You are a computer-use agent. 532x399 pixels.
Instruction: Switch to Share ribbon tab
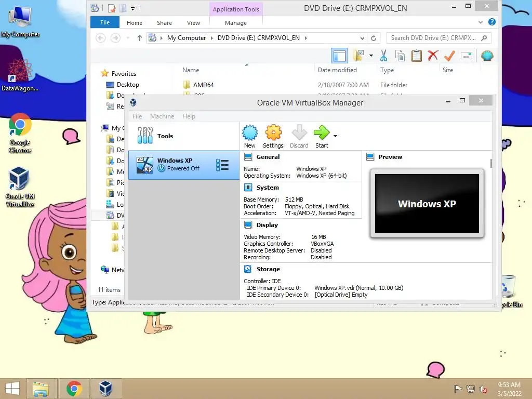point(164,23)
